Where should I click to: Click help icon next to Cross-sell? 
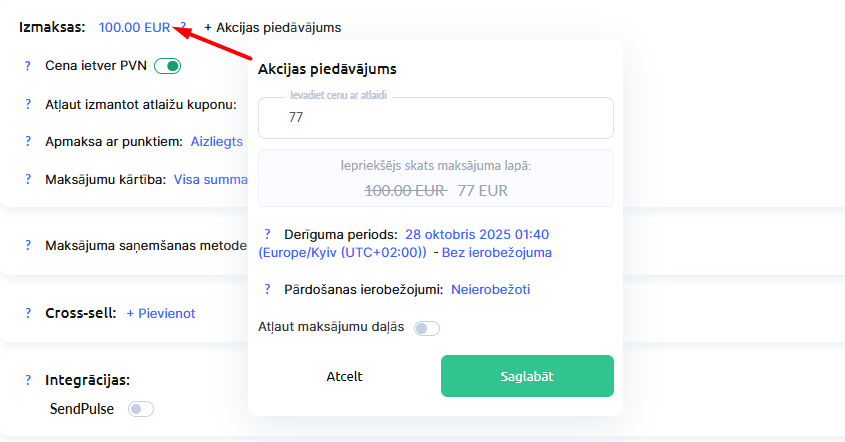(28, 313)
